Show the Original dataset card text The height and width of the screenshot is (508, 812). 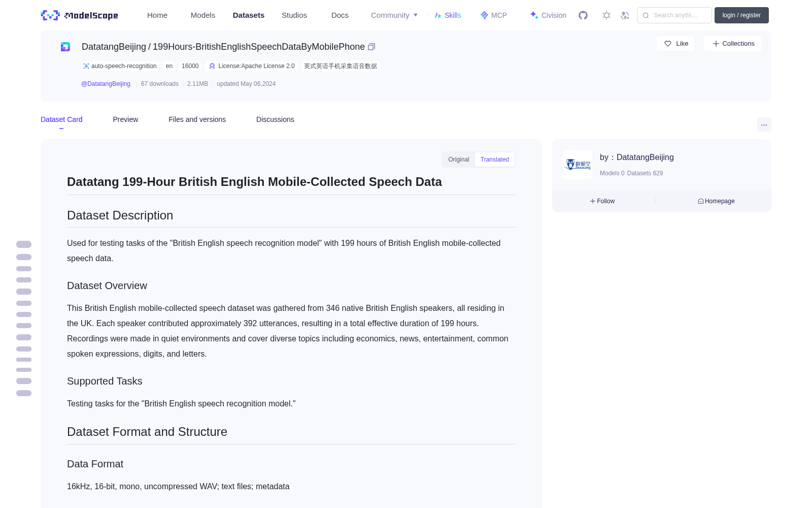[459, 160]
